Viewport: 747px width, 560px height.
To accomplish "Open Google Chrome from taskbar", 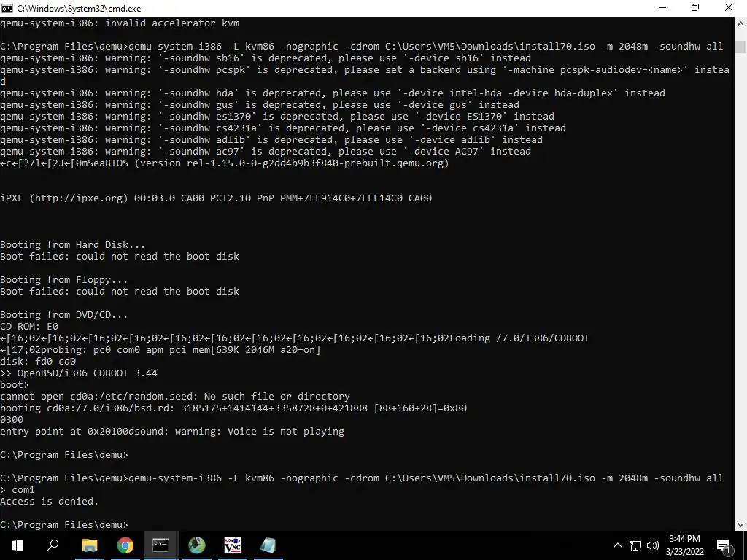I will click(125, 545).
